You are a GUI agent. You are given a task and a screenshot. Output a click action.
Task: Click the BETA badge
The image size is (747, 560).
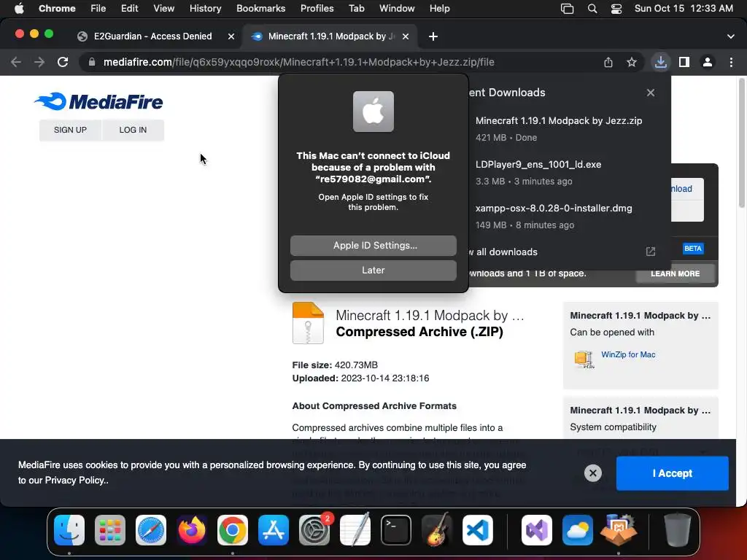[x=693, y=249]
